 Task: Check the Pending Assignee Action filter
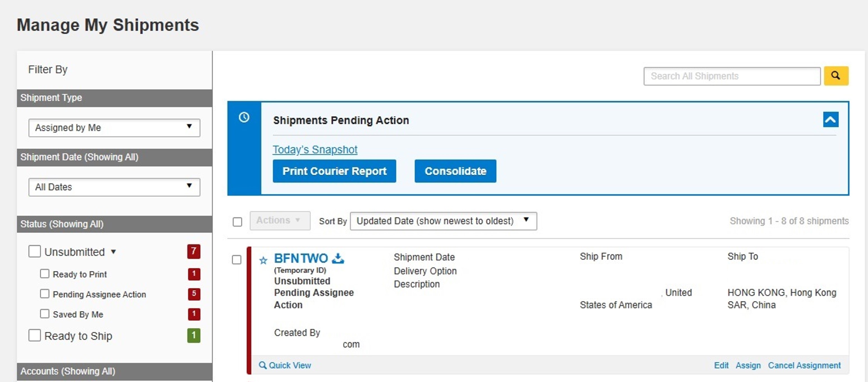(45, 293)
